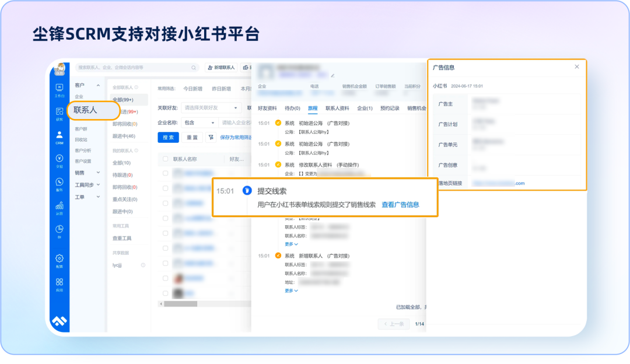Select the lycjjj shared data entry
Image resolution: width=630 pixels, height=364 pixels.
(x=117, y=265)
